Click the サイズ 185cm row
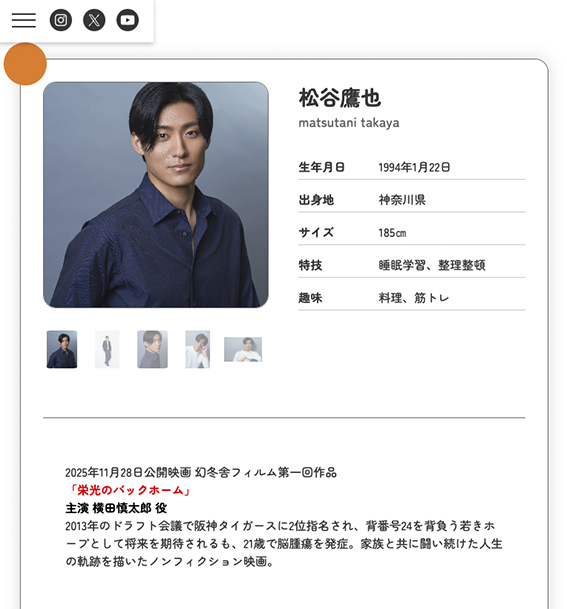Image resolution: width=567 pixels, height=609 pixels. tap(412, 233)
